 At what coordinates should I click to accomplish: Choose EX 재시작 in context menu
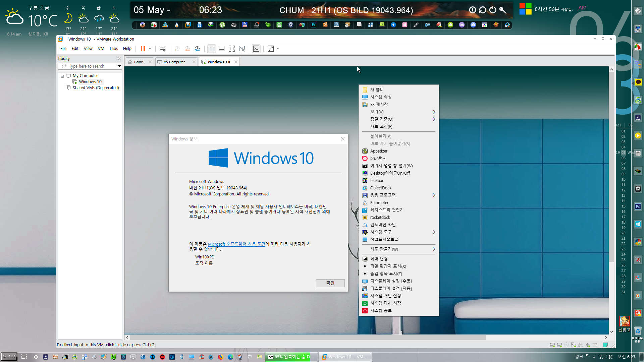point(398,104)
